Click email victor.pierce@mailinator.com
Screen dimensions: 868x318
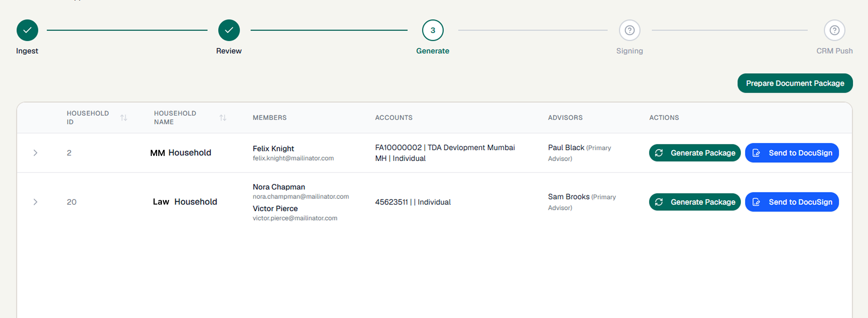point(295,218)
